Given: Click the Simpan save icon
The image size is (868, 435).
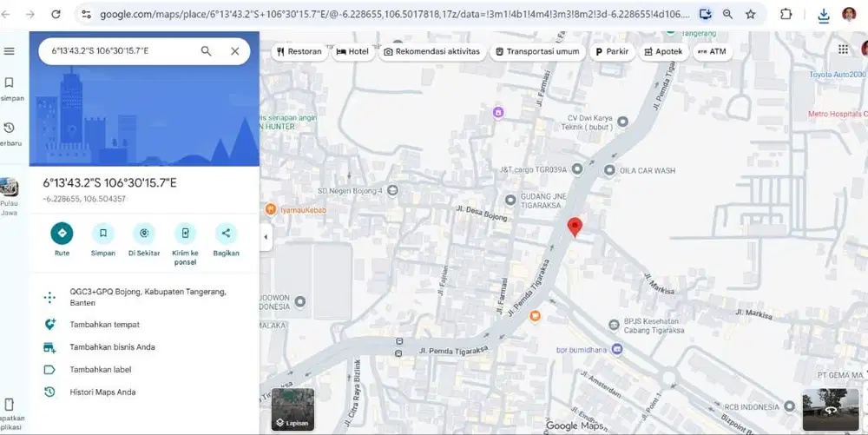Looking at the screenshot, I should coord(103,233).
